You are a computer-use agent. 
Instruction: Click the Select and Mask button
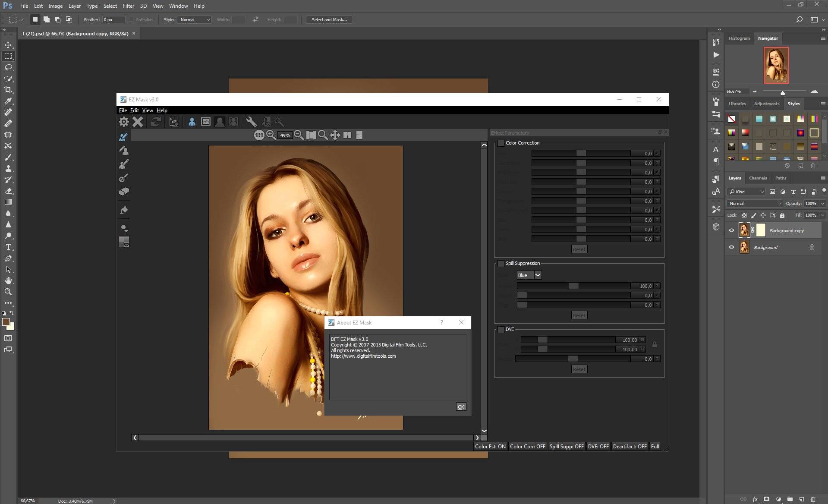point(329,19)
